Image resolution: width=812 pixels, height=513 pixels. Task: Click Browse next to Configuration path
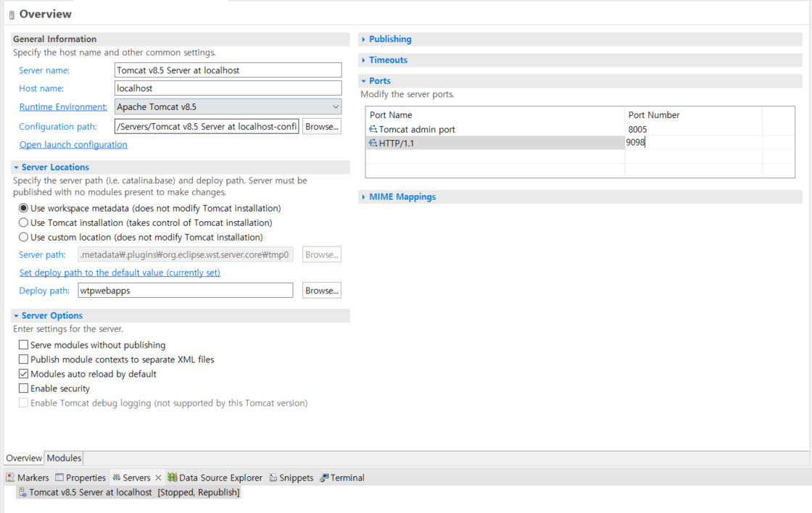322,126
